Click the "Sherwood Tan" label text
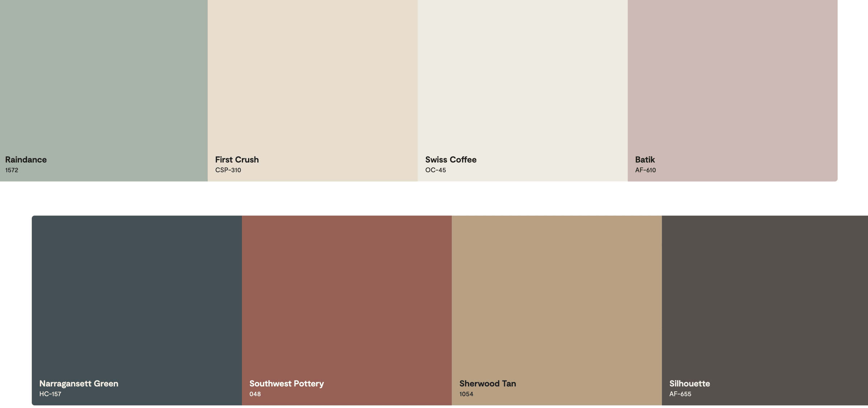The height and width of the screenshot is (408, 868). click(488, 383)
